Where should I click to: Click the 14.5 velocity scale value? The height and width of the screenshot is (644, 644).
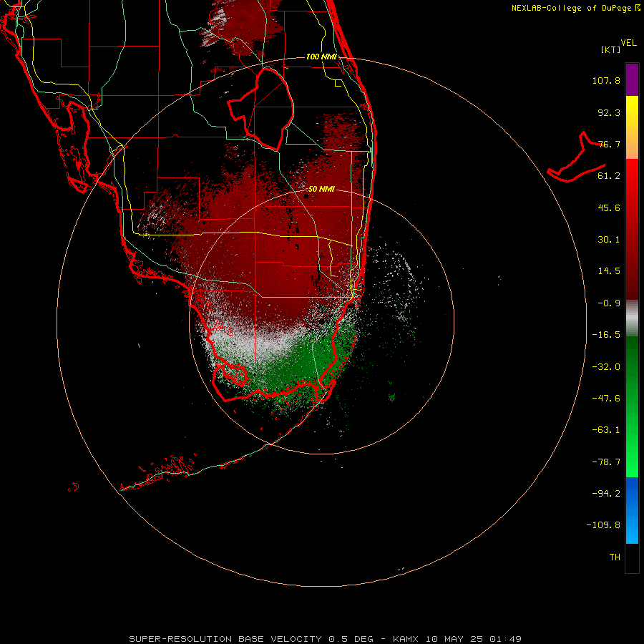(x=609, y=271)
